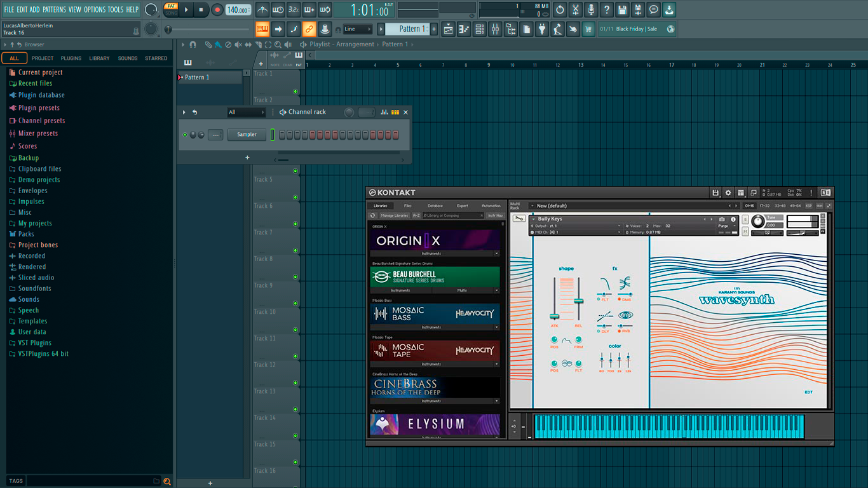Open Channel rack graph editor icon

[x=384, y=112]
